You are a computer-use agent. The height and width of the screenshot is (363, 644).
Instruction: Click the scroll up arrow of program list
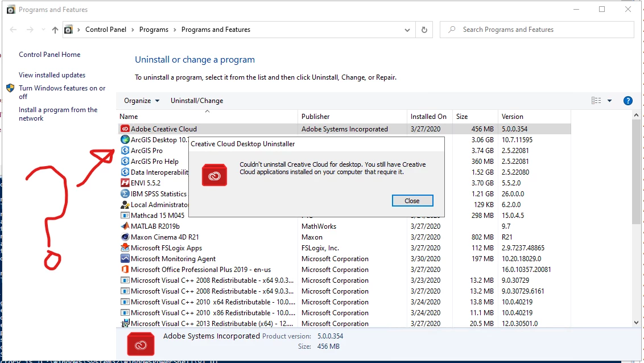pos(636,115)
